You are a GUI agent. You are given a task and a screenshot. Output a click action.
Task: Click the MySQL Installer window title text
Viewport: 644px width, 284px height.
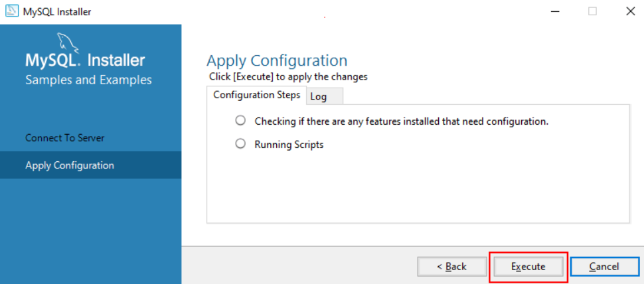coord(57,11)
